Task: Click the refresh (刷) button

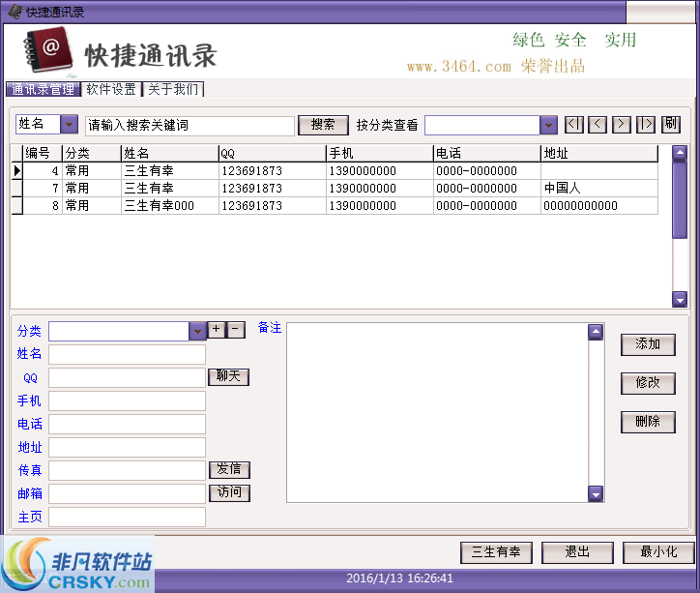Action: tap(671, 125)
